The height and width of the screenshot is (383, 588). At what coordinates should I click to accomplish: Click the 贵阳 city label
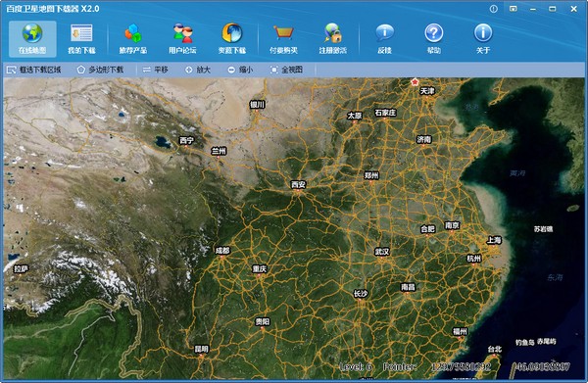tap(262, 321)
